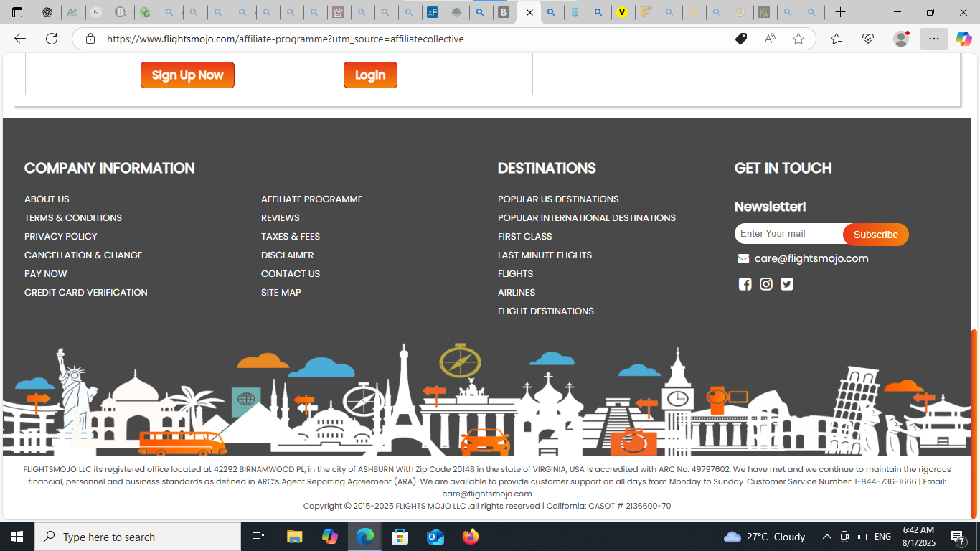This screenshot has width=980, height=551.
Task: Open the Contact Us link
Action: (291, 273)
